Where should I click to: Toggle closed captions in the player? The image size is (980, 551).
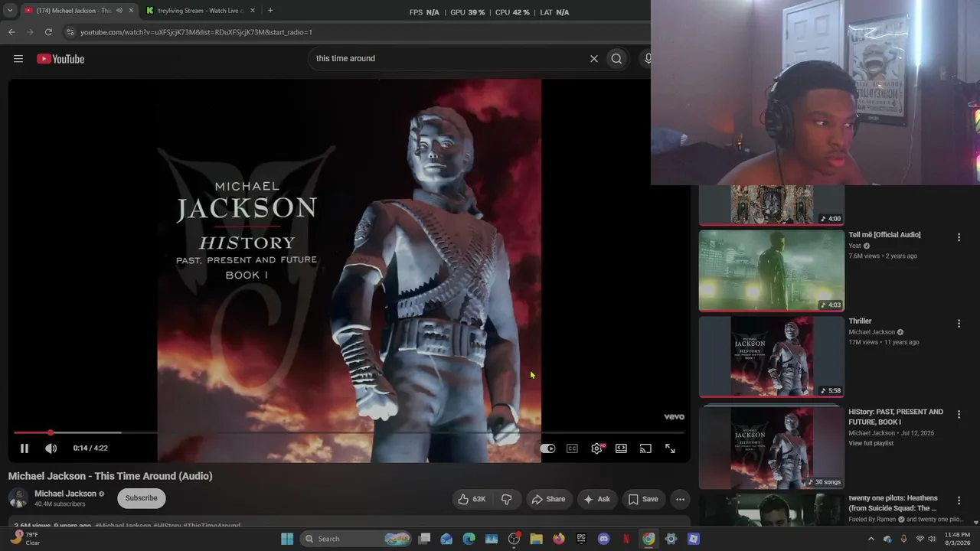click(572, 448)
